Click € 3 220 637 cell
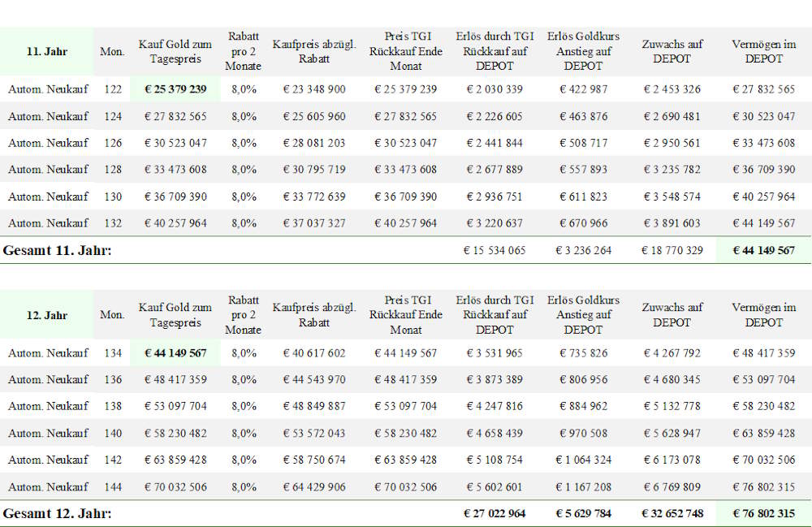 tap(495, 223)
